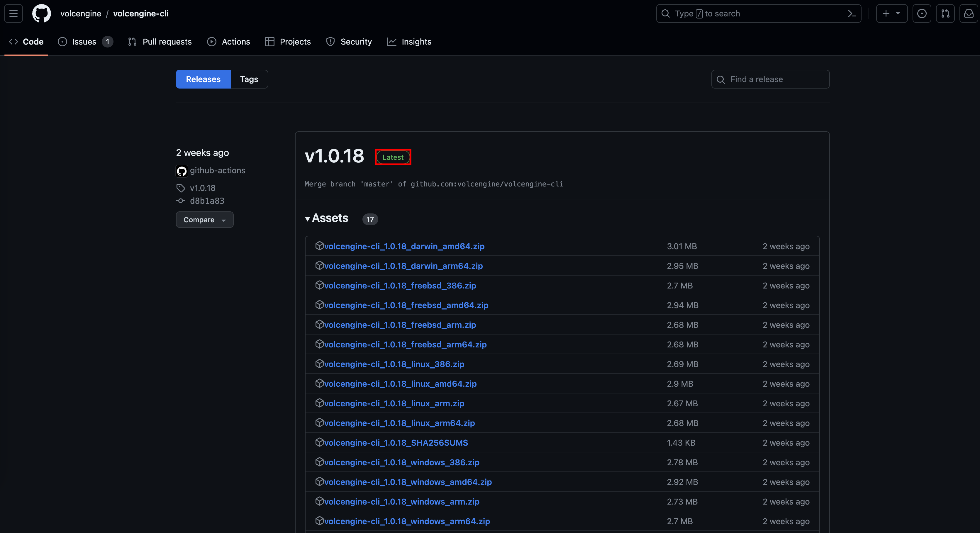The width and height of the screenshot is (980, 533).
Task: Open the volcengine-cli repository link
Action: coord(141,14)
